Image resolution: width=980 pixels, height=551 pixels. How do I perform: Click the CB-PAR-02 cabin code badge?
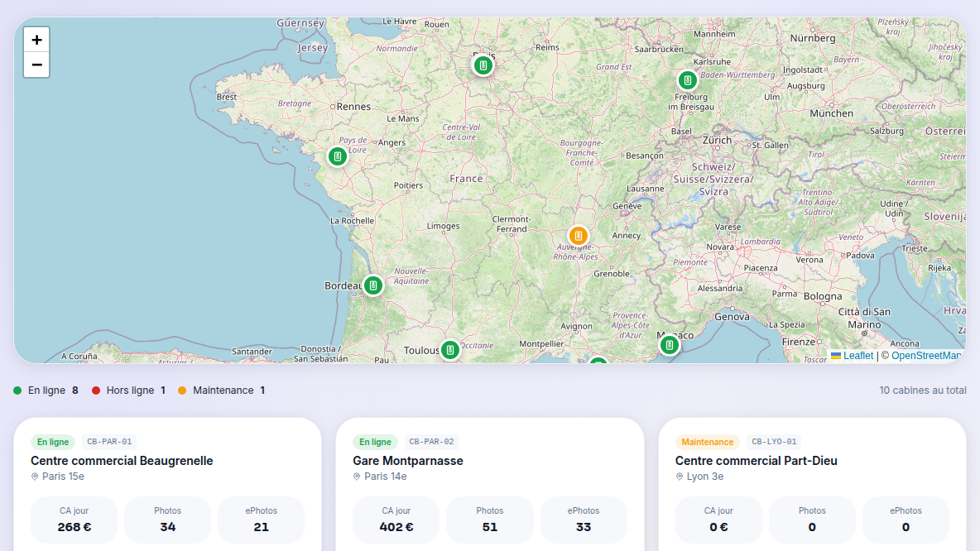click(x=431, y=442)
